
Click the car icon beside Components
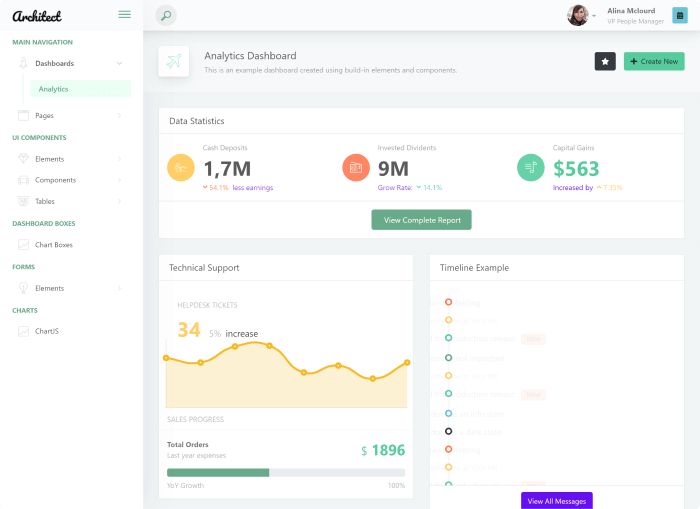23,180
